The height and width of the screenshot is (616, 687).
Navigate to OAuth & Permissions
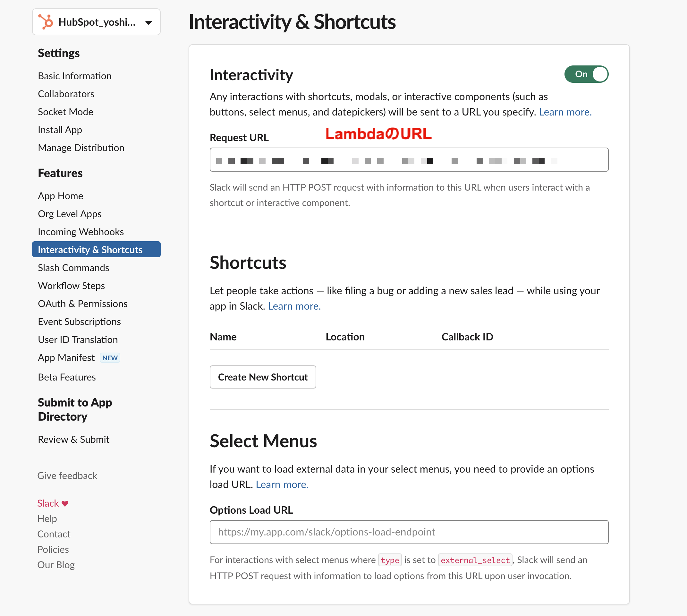click(x=82, y=304)
